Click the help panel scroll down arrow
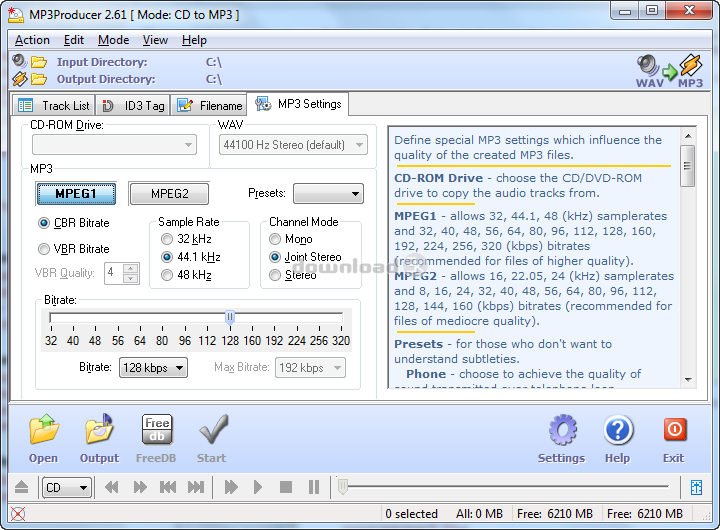This screenshot has height=530, width=720. 688,379
